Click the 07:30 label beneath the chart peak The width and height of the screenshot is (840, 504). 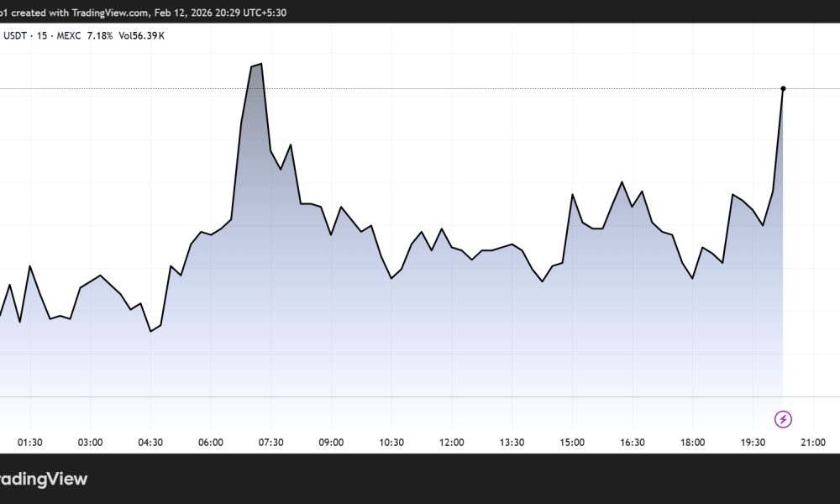(x=271, y=442)
